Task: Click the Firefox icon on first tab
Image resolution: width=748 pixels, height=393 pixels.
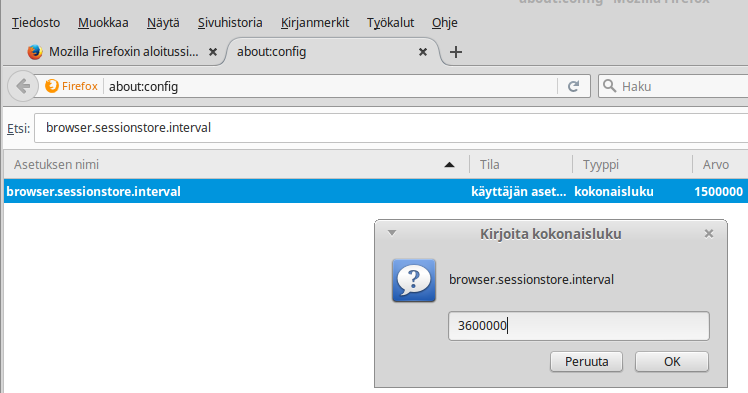Action: (x=35, y=52)
